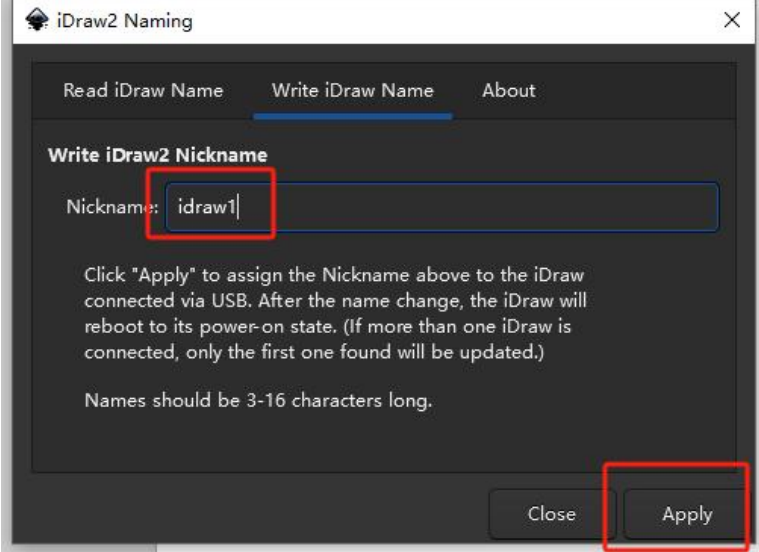Place cursor on the "idraw1" text

tap(207, 207)
